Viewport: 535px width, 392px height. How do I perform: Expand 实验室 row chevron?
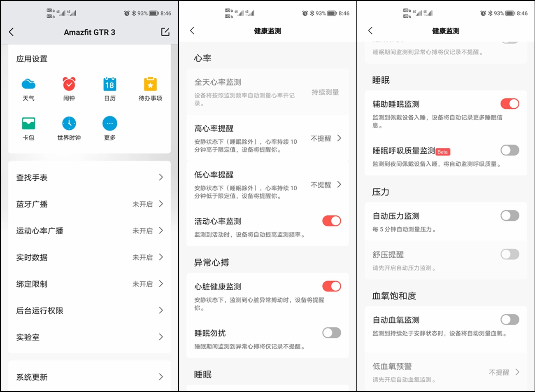[x=161, y=337]
